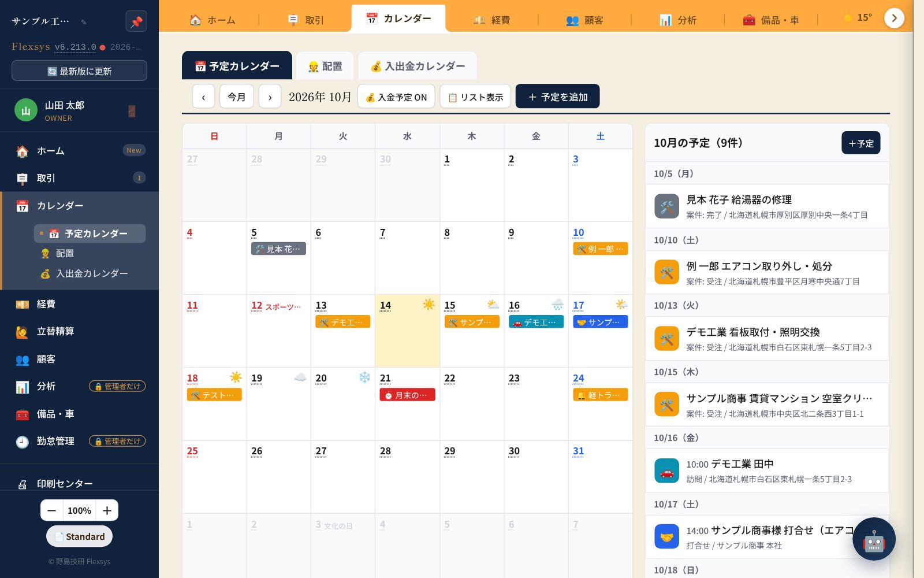Screen dimensions: 924x578
Task: Click the 最新版に更新 button
Action: 79,71
